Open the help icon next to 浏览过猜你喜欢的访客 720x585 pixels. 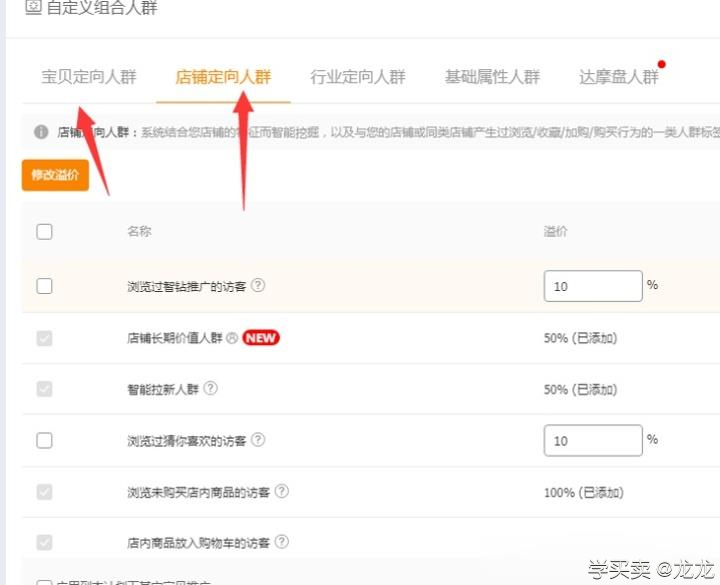coord(258,440)
